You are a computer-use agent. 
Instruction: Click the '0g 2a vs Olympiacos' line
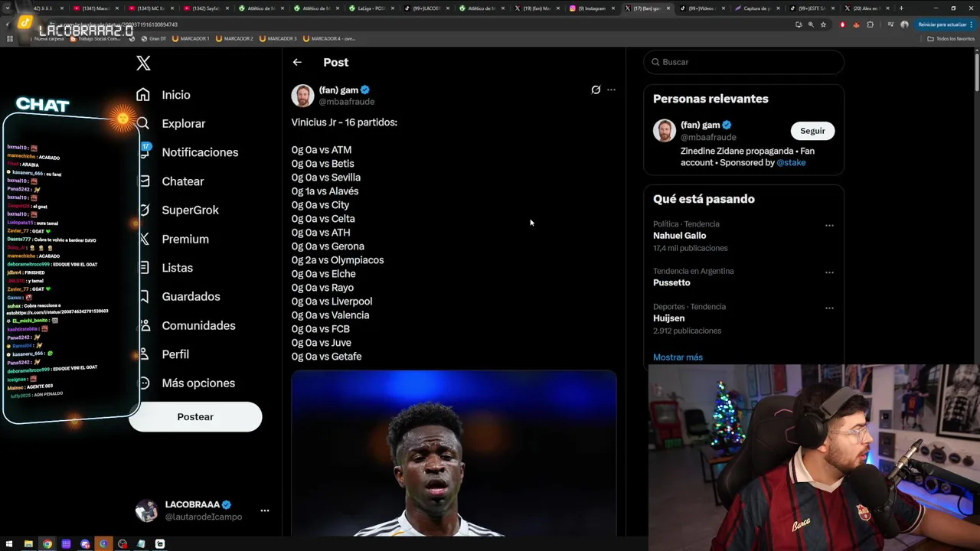coord(338,260)
